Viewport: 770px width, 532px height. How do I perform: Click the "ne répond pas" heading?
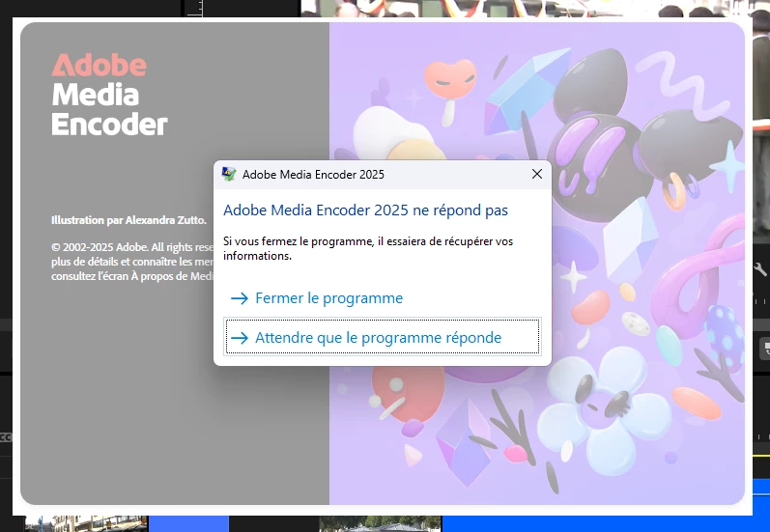coord(365,210)
